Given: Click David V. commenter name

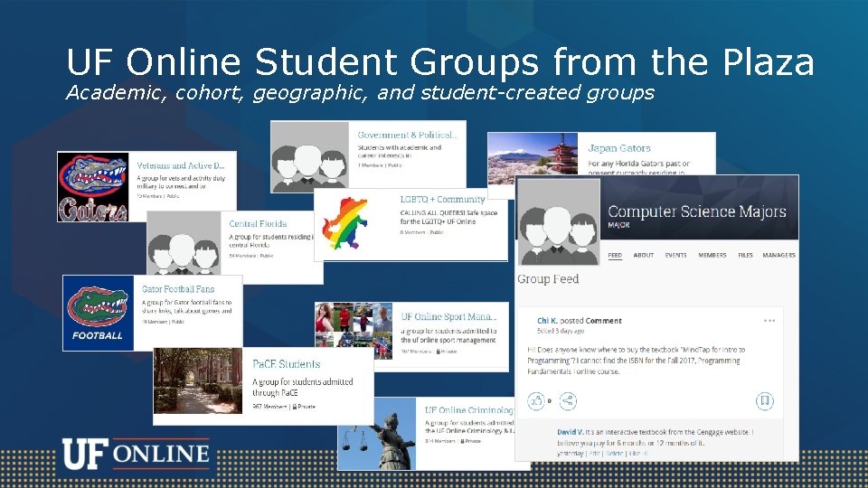Looking at the screenshot, I should 571,432.
